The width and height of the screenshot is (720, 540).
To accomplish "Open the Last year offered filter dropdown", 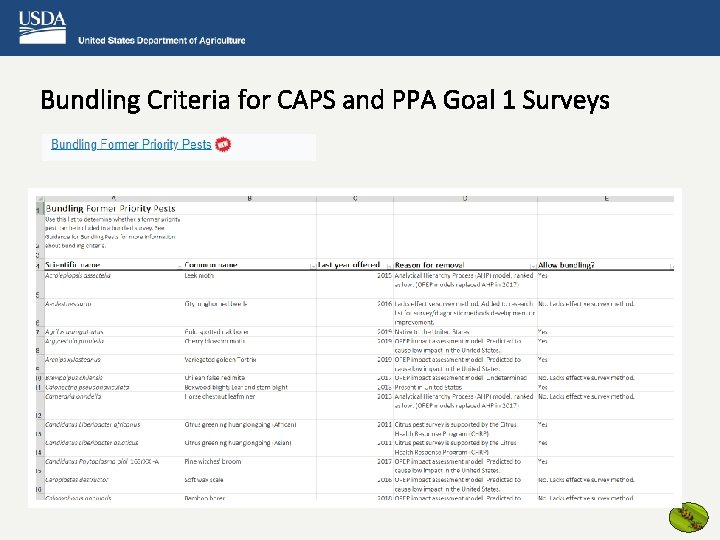I will click(x=389, y=266).
